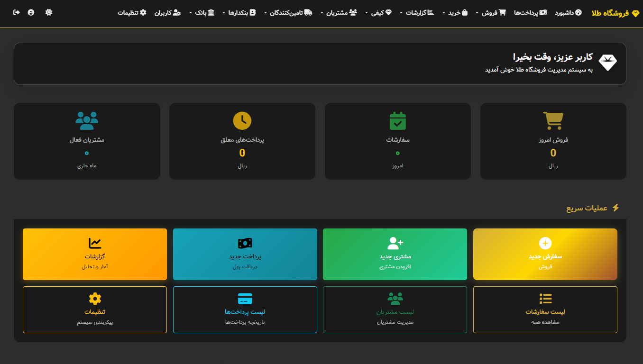
Task: Toggle the sun theme switch icon
Action: click(x=49, y=12)
